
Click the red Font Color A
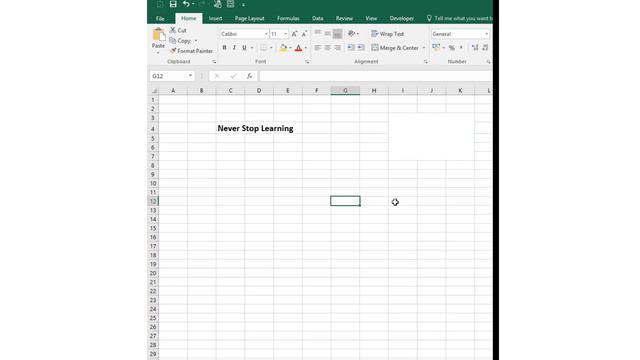click(x=298, y=48)
